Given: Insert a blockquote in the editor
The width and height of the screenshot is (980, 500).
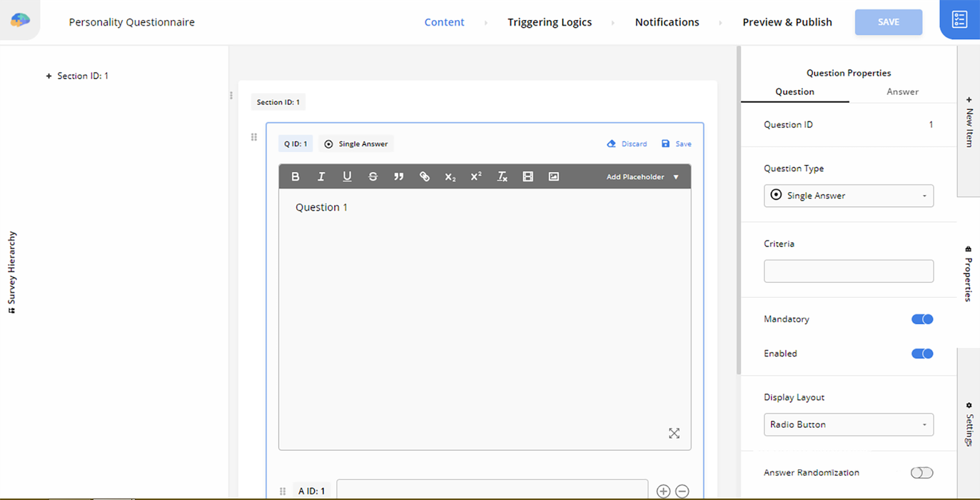Looking at the screenshot, I should 398,176.
